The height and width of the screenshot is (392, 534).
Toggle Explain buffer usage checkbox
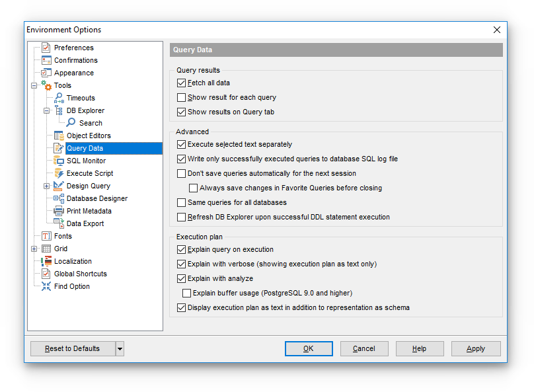point(186,293)
